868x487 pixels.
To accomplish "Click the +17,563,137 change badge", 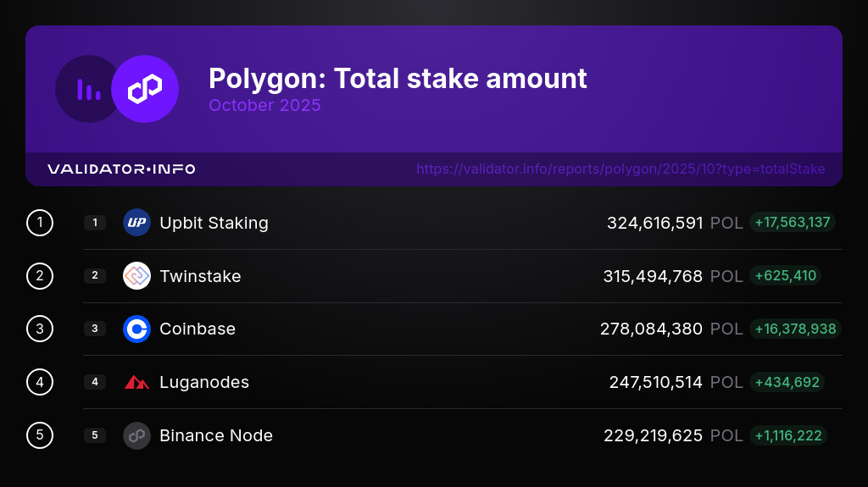I will (792, 222).
